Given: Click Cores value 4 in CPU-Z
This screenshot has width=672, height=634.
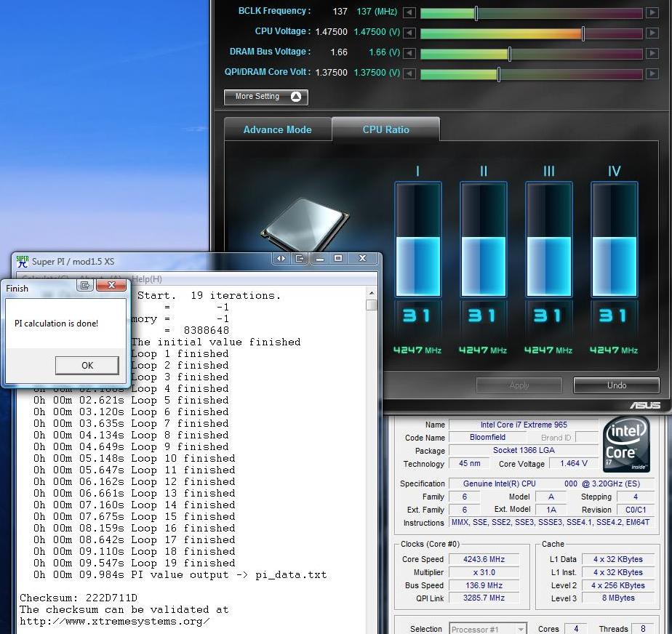Looking at the screenshot, I should [x=576, y=628].
